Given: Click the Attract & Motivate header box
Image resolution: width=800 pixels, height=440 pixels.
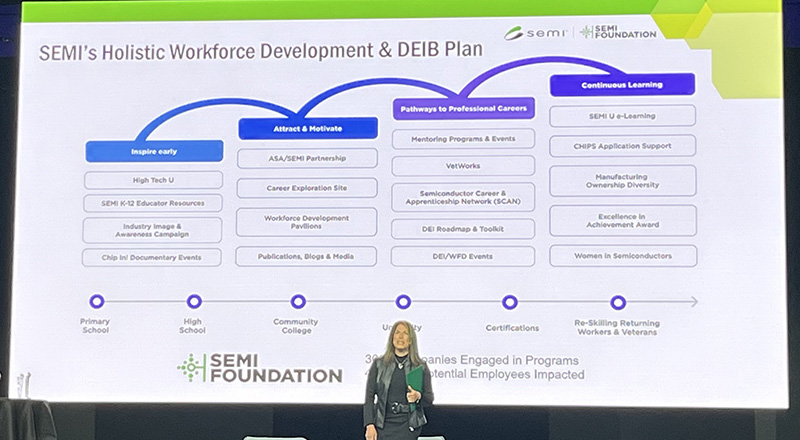Looking at the screenshot, I should (308, 129).
